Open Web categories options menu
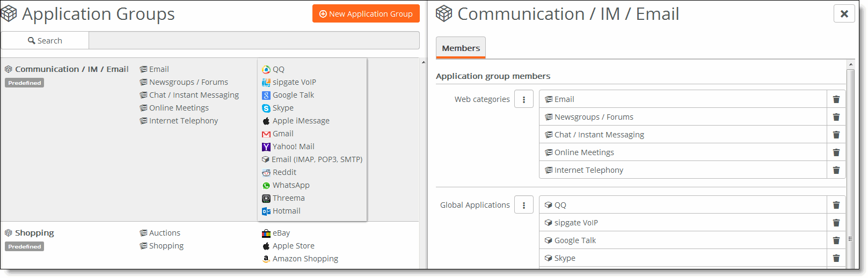This screenshot has width=868, height=278. pyautogui.click(x=524, y=99)
